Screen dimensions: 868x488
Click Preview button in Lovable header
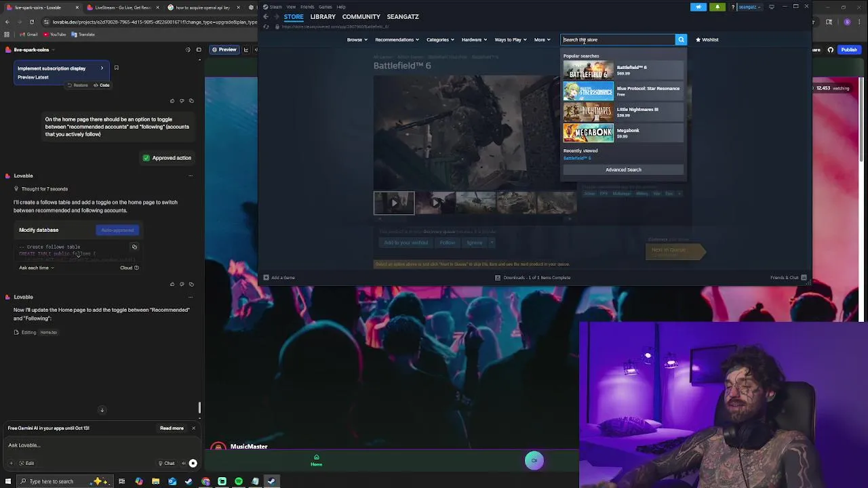tap(224, 49)
